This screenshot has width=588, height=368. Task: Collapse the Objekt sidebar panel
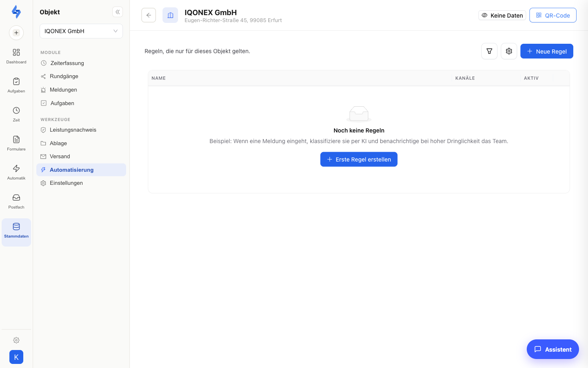pyautogui.click(x=118, y=12)
